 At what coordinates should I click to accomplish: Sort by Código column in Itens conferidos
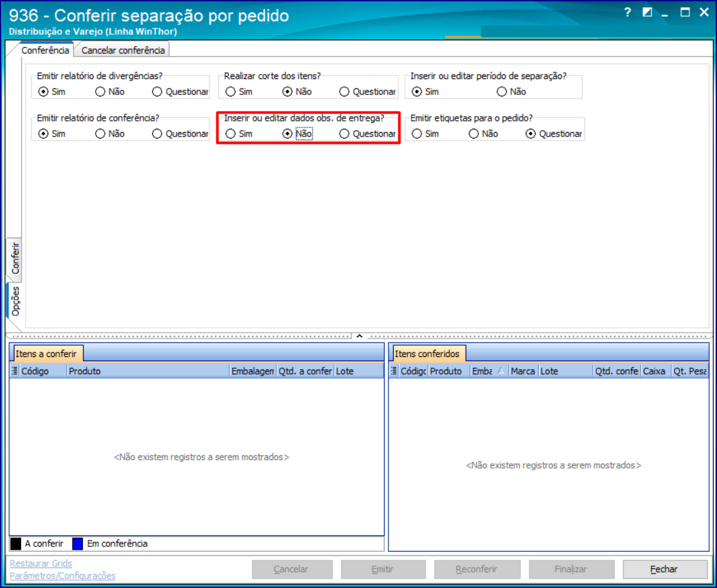pyautogui.click(x=414, y=371)
